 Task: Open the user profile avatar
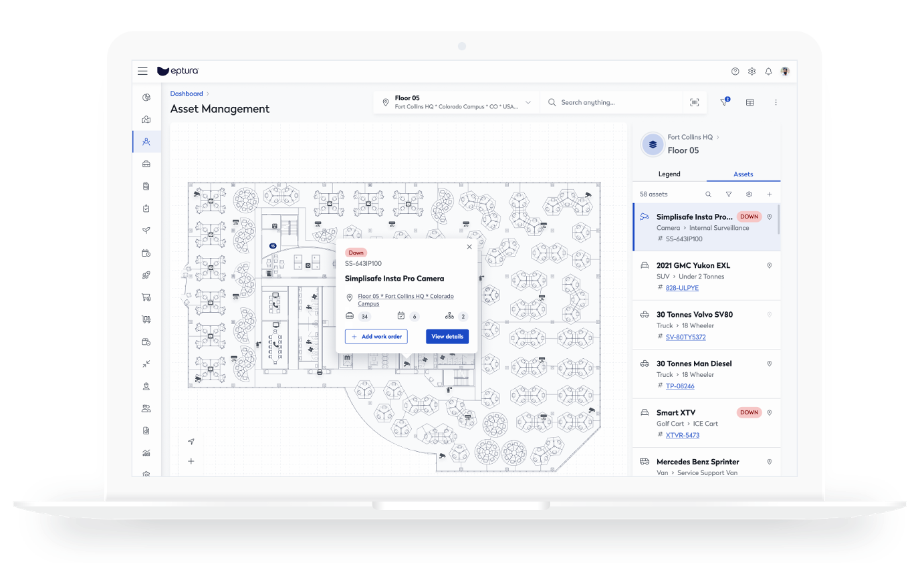(x=785, y=72)
